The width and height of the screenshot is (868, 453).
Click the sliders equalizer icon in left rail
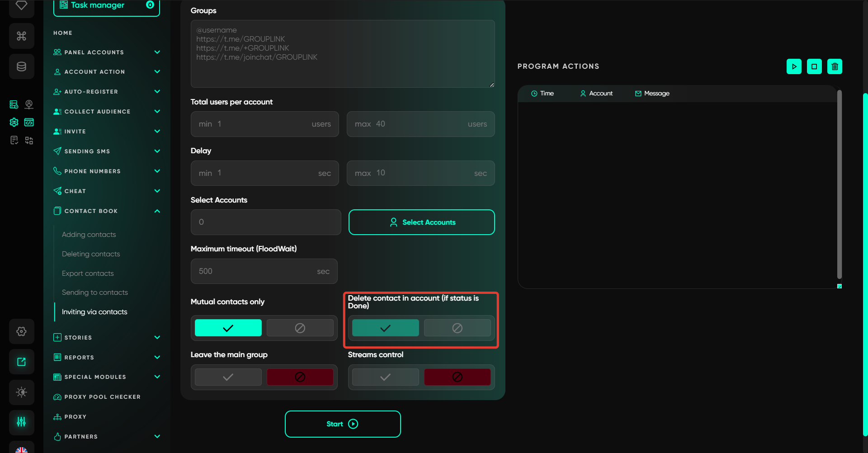coord(21,422)
